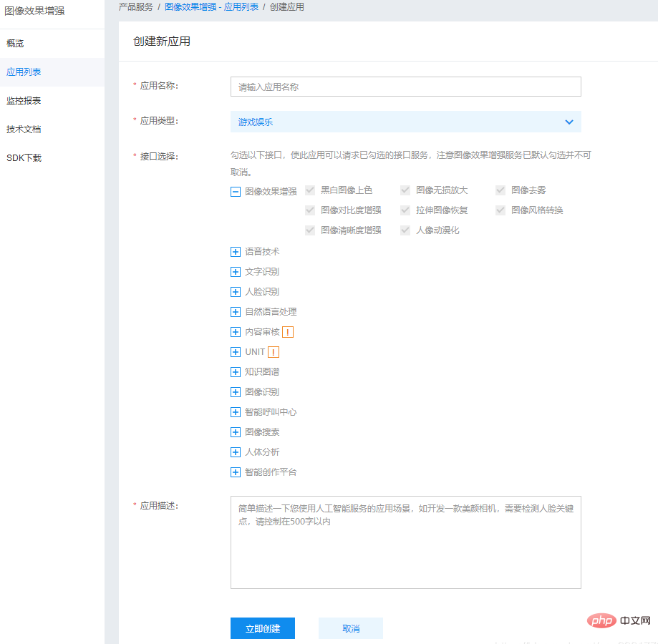Expand the 自然语言处理 section
The width and height of the screenshot is (658, 644).
tap(236, 311)
